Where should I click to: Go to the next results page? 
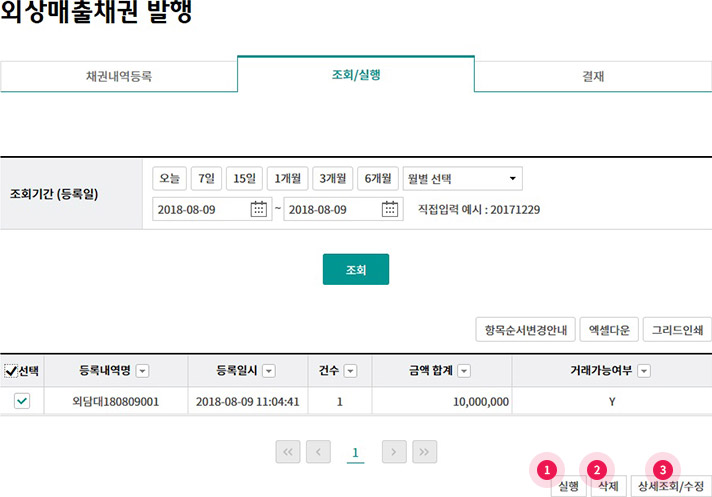click(x=394, y=452)
